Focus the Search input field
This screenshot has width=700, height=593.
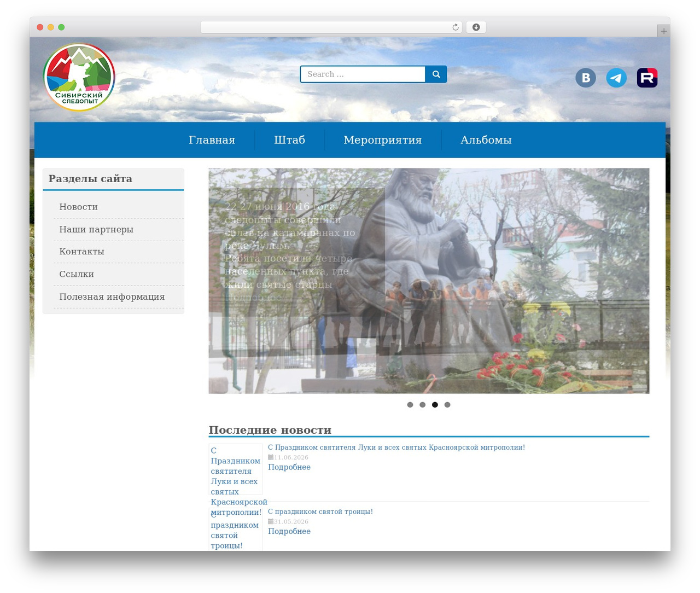tap(363, 74)
